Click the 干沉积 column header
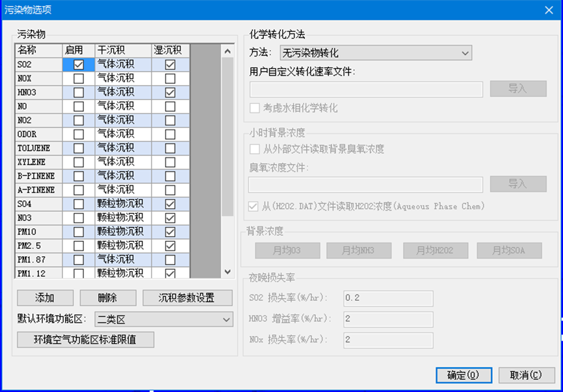The height and width of the screenshot is (392, 563). pyautogui.click(x=123, y=50)
